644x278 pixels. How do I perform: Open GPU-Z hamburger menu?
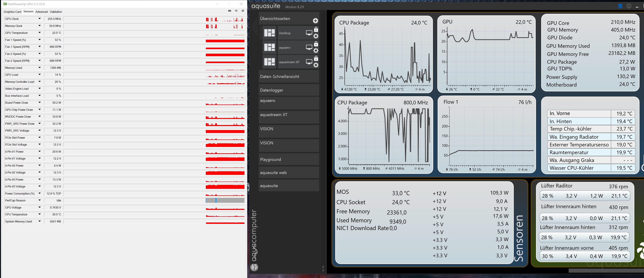click(x=243, y=11)
